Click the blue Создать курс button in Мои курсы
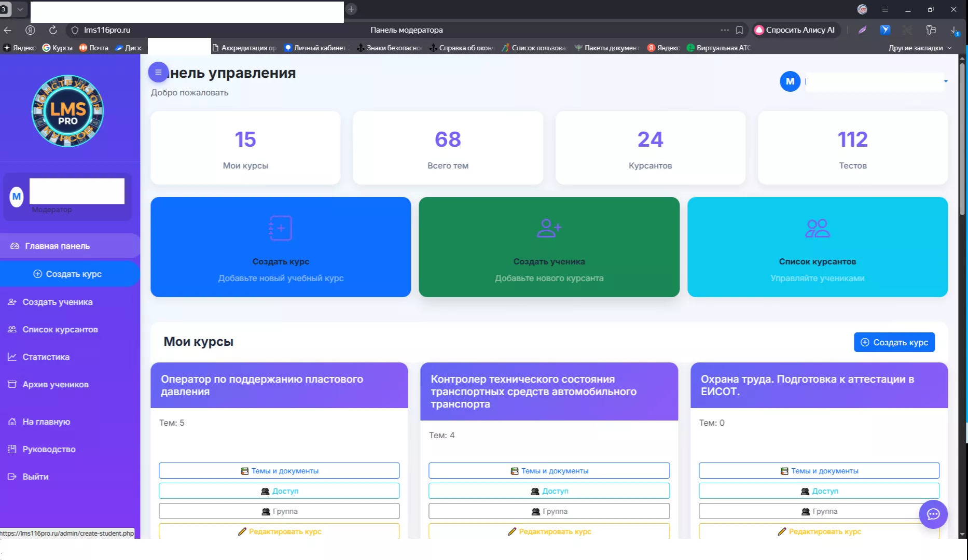 pos(894,342)
